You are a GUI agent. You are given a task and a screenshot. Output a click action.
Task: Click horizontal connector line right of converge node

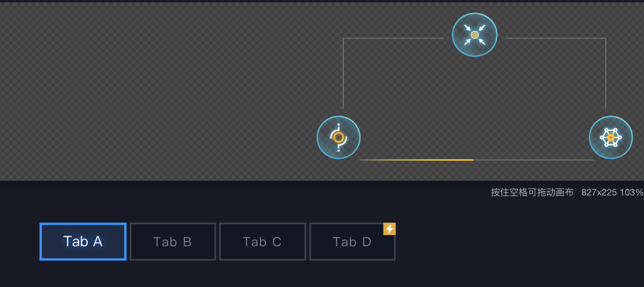555,38
